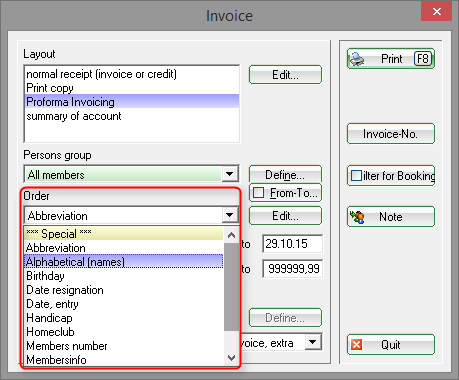Click Edit button next to Layout list
The width and height of the screenshot is (459, 380).
(285, 75)
